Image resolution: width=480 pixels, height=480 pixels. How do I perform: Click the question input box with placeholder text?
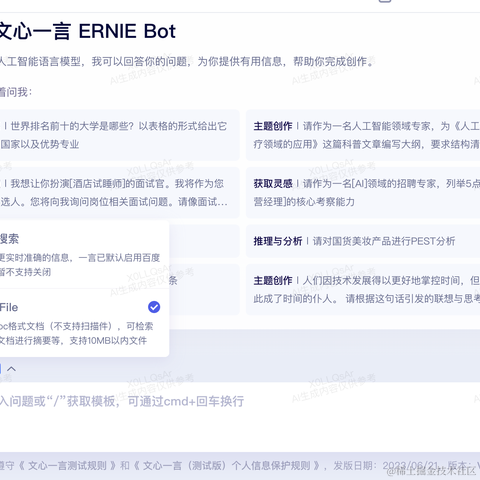[240, 416]
